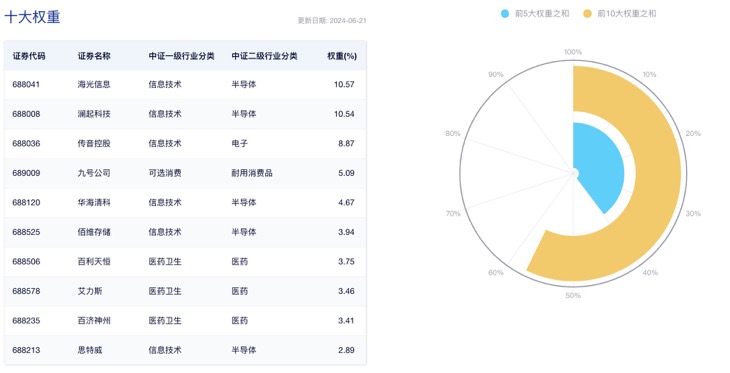Click the 80% axis label on chart
Screen dimensions: 730x373
453,134
